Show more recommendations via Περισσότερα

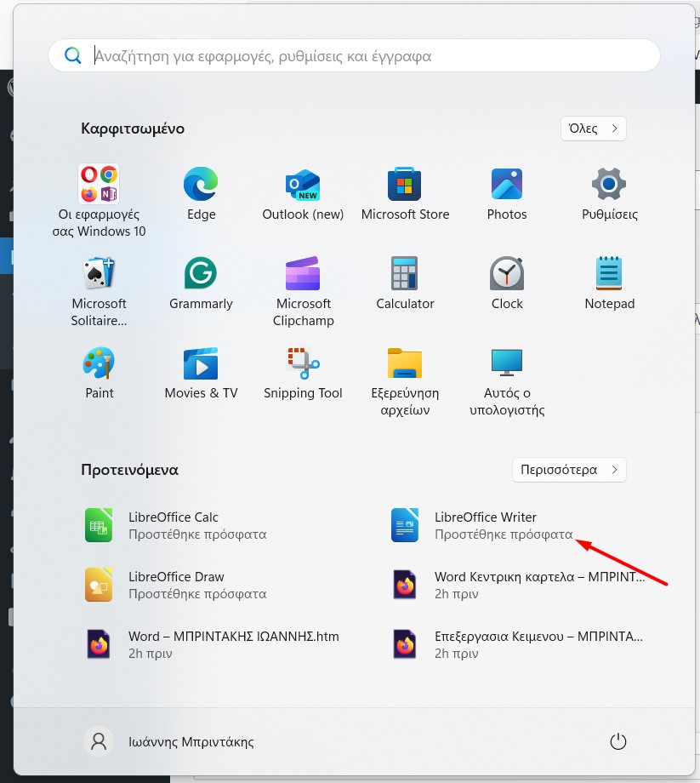(x=569, y=470)
